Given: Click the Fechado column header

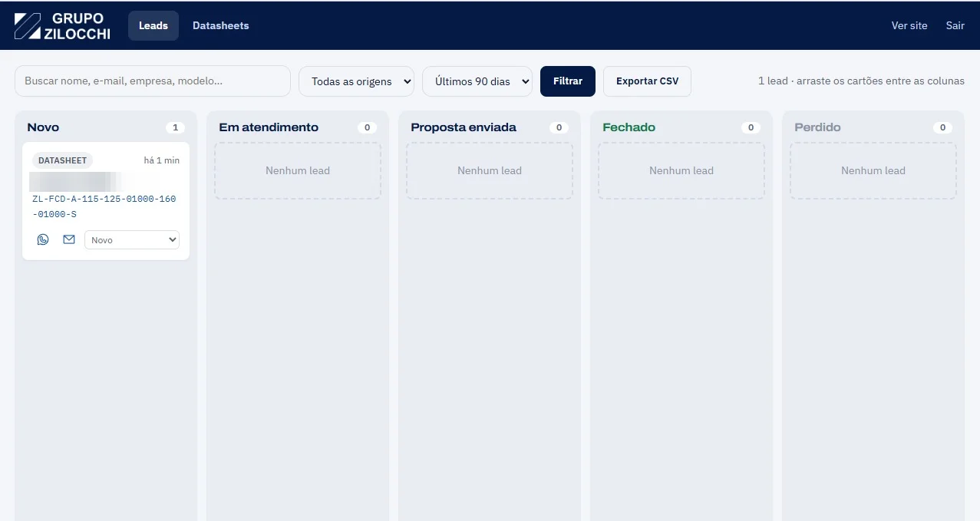Looking at the screenshot, I should [x=629, y=127].
